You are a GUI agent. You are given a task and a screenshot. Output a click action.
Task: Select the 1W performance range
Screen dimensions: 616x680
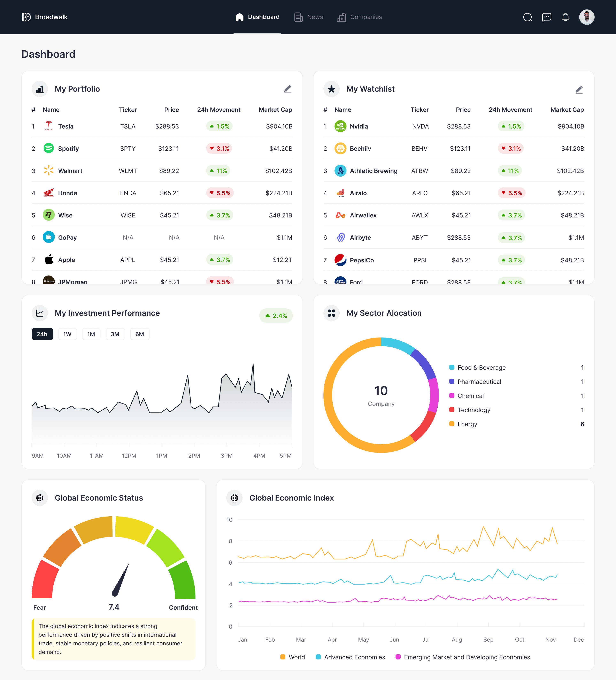coord(68,334)
